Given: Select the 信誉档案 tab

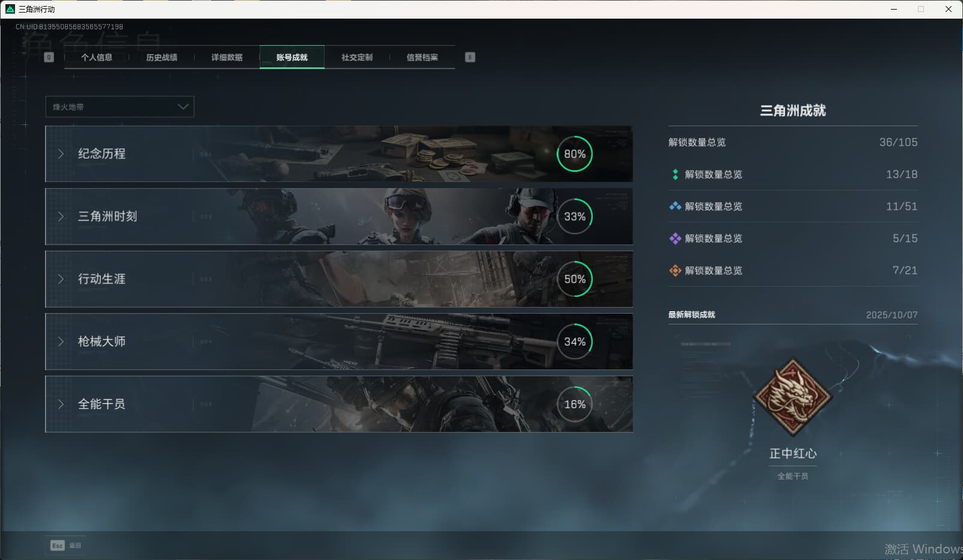Looking at the screenshot, I should pyautogui.click(x=422, y=57).
